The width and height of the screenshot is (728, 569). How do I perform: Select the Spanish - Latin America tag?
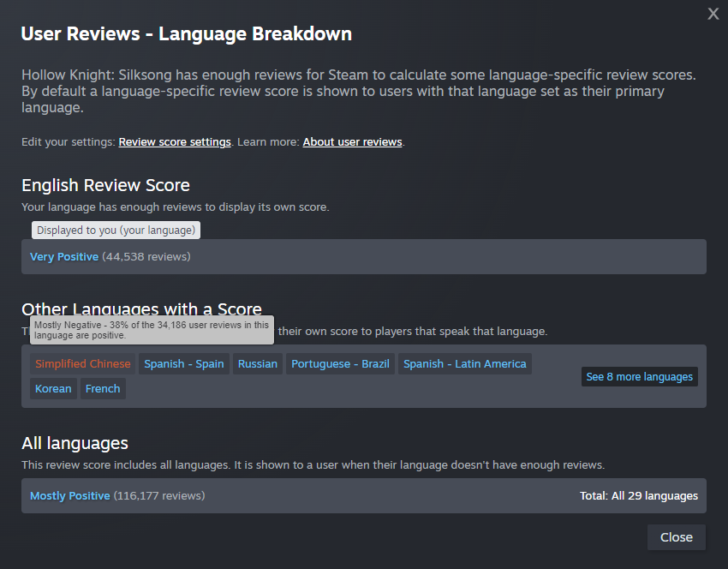[x=465, y=363]
